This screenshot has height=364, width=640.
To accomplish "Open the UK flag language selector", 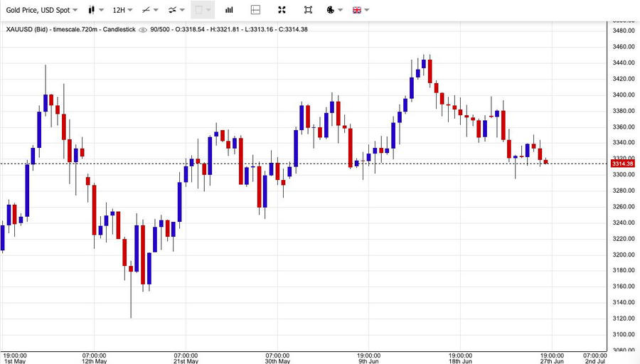I will [361, 10].
